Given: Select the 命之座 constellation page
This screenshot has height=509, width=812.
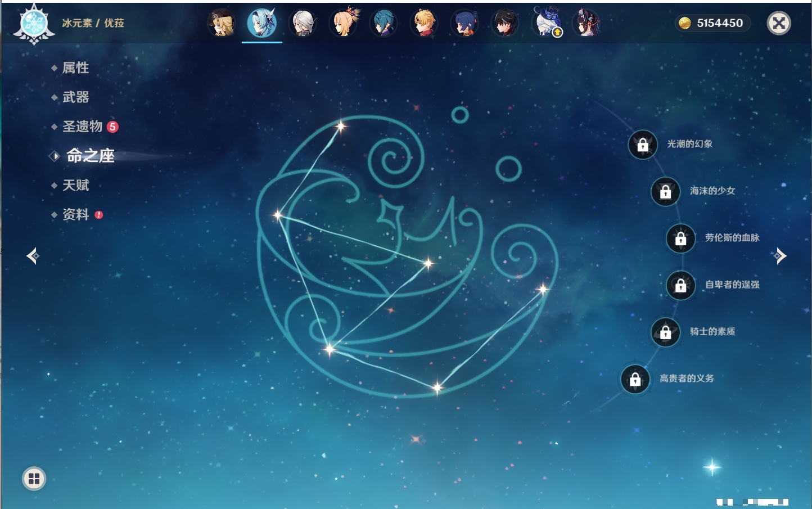Looking at the screenshot, I should click(91, 156).
